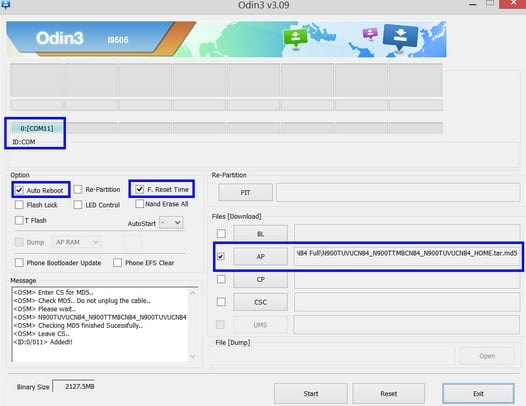Viewport: 526px width, 406px height.
Task: Enable the Flash Lock checkbox
Action: [x=19, y=205]
